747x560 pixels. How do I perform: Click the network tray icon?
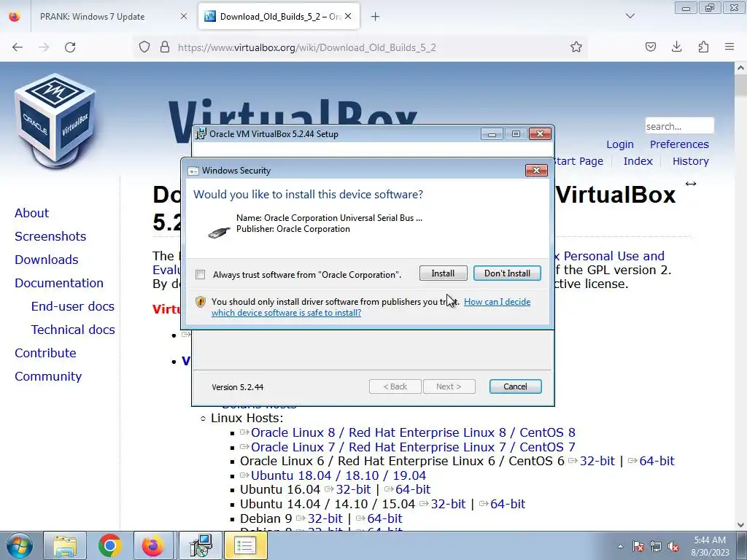pyautogui.click(x=656, y=546)
